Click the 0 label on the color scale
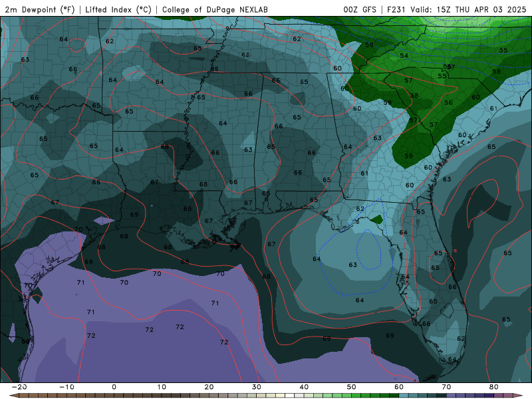 click(x=114, y=387)
